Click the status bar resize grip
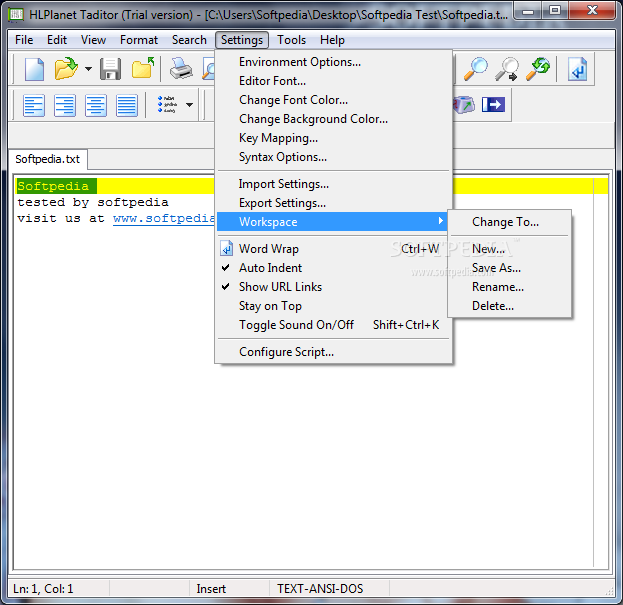Screen dimensions: 623x605 [609, 591]
